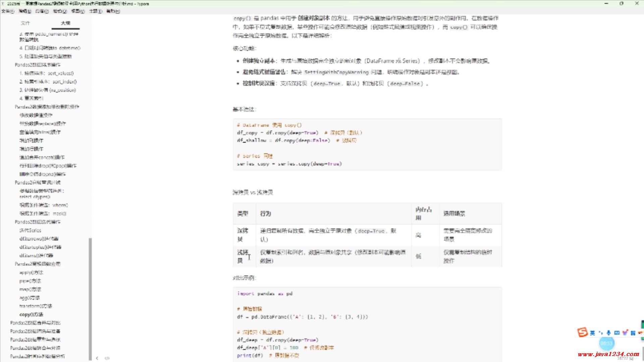Screen dimensions: 644x362
Task: Switch to the 大纲 outline tab
Action: tap(65, 23)
